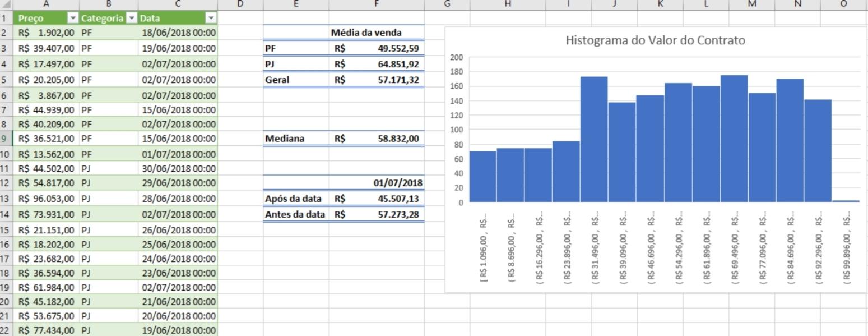Click the histogram bar for R$ 69.496,00 bin
This screenshot has height=336, width=868.
click(x=734, y=139)
